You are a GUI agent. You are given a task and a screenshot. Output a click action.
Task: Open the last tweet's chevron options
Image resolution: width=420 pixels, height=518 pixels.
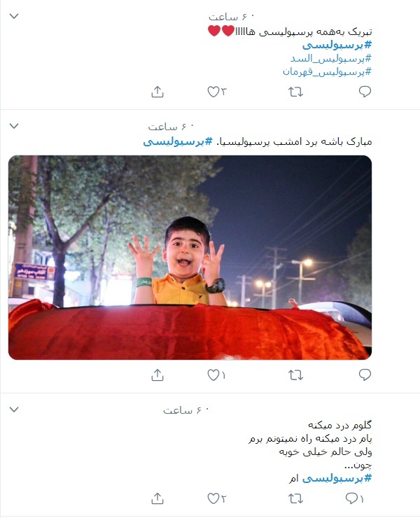(x=14, y=409)
